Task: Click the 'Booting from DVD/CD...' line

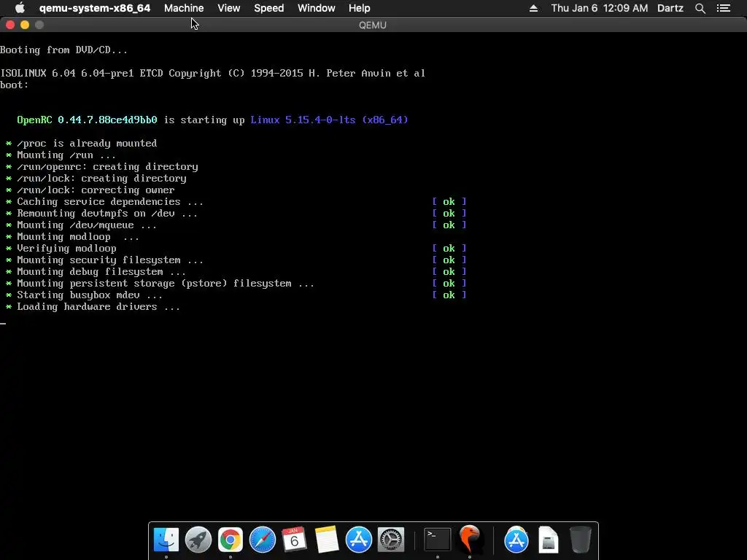Action: [x=63, y=50]
